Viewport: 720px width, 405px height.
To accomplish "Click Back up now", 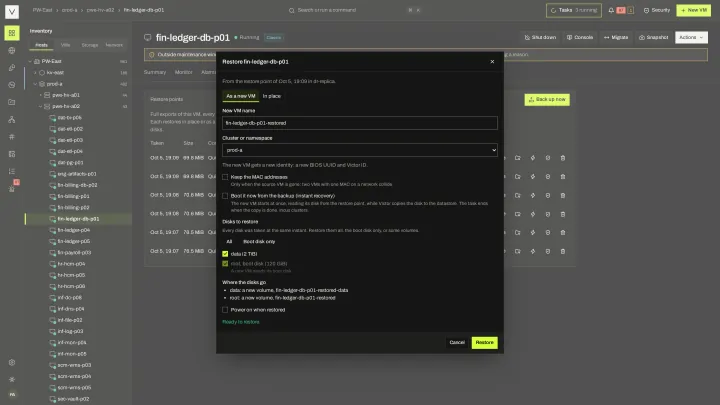I will (x=547, y=100).
